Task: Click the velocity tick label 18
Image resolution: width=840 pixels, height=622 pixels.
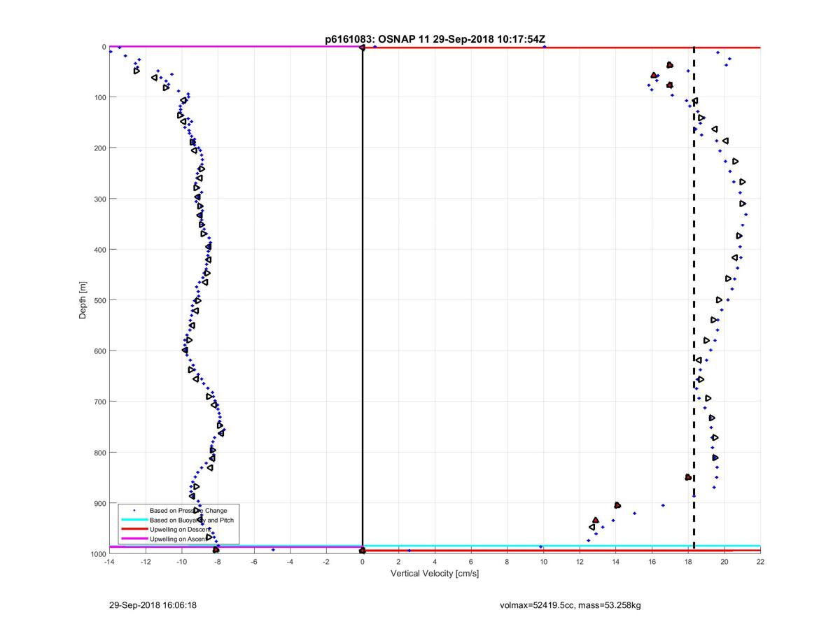Action: 688,562
